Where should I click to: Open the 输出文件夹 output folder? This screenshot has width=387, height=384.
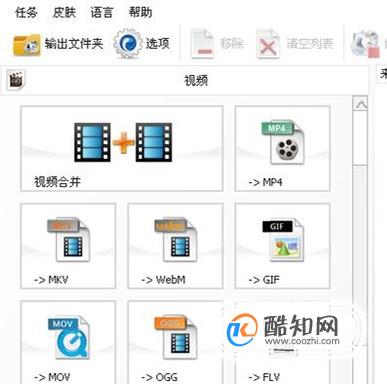click(x=58, y=44)
